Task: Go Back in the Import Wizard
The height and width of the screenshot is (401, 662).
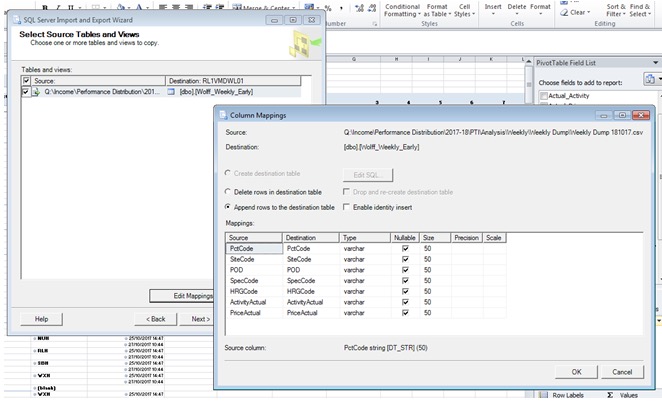Action: pos(155,319)
